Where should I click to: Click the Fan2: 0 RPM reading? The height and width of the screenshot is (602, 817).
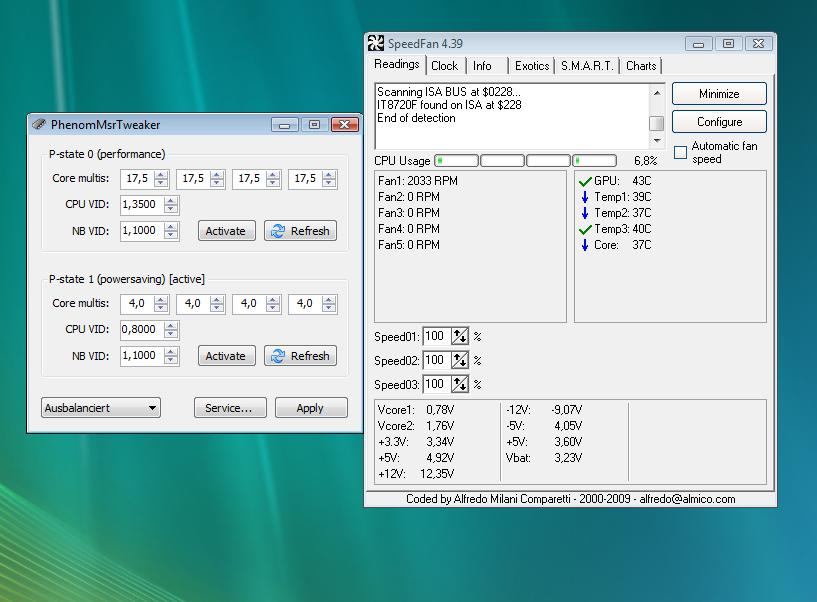click(x=408, y=198)
